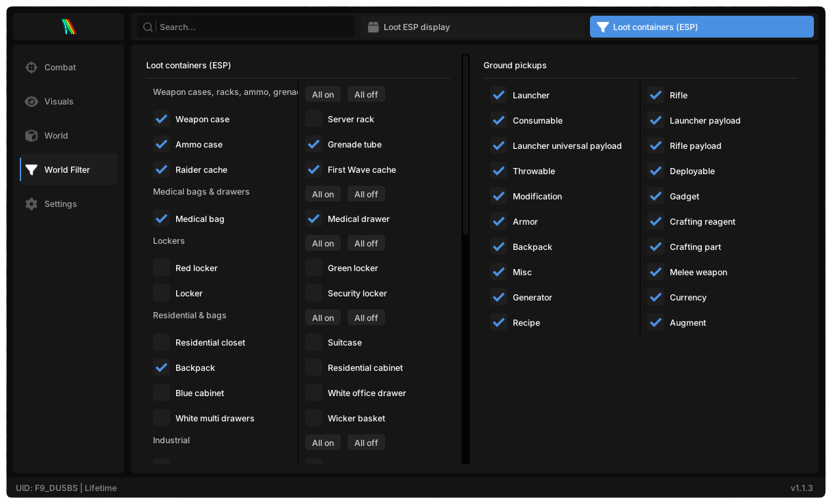Disable the Armor checkbox
This screenshot has width=833, height=504.
point(499,221)
